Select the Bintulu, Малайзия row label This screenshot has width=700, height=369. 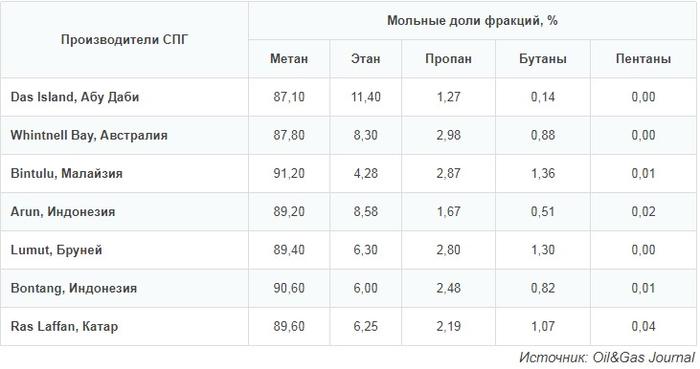67,174
